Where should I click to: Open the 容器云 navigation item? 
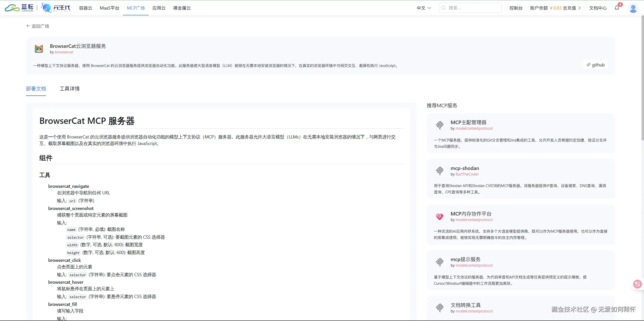pos(86,8)
